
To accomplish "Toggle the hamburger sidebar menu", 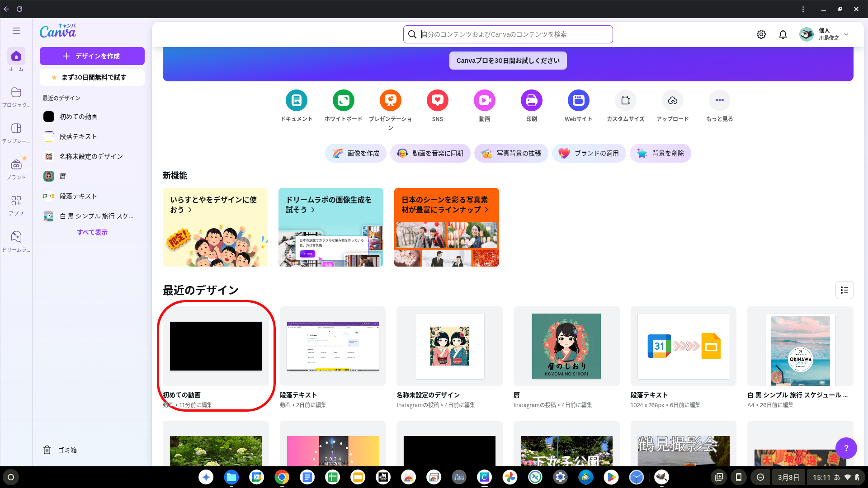I will click(x=16, y=31).
